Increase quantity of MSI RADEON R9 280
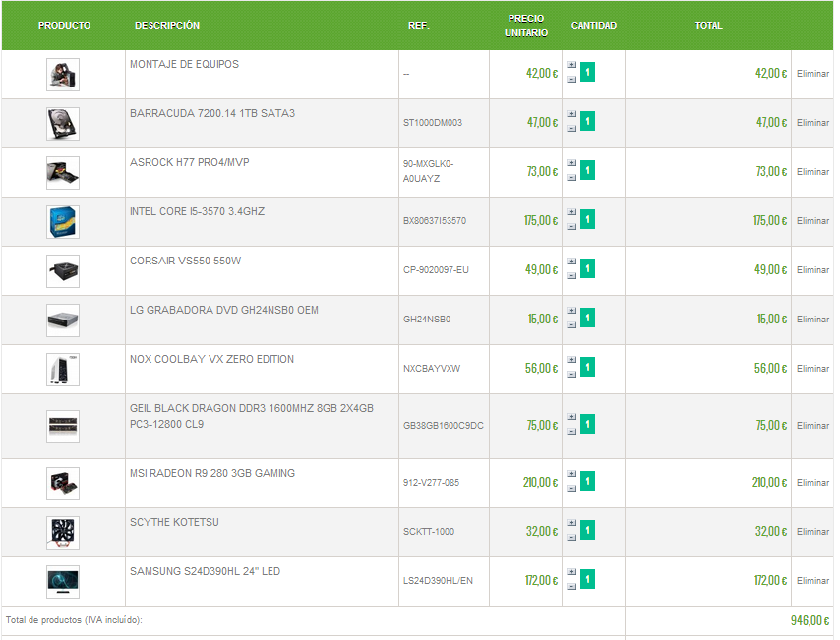The width and height of the screenshot is (840, 640). click(571, 475)
